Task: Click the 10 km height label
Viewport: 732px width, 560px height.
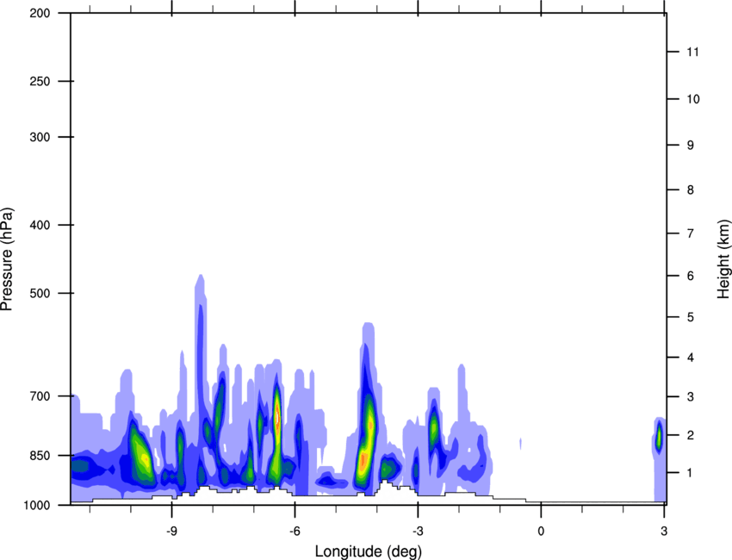Action: tap(692, 99)
